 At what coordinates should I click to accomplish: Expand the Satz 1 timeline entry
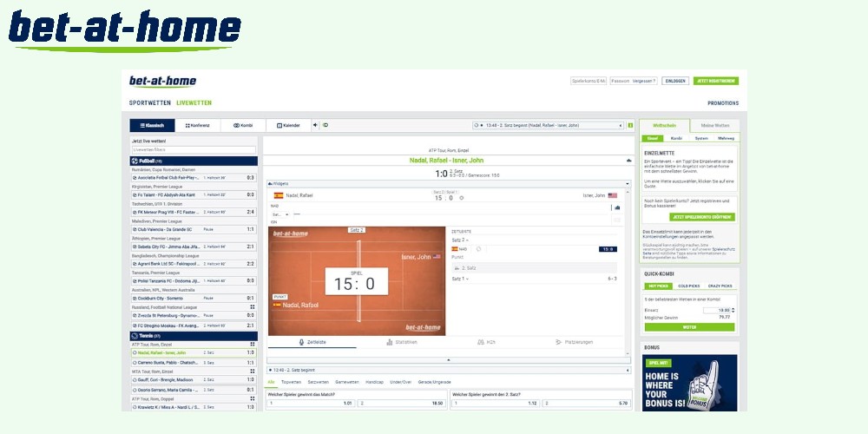(x=460, y=279)
